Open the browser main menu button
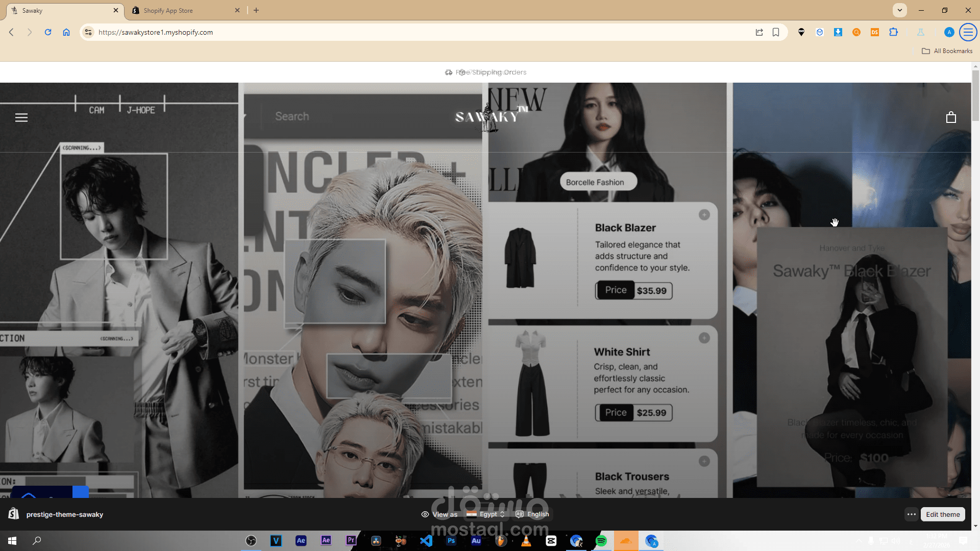This screenshot has width=980, height=551. click(968, 32)
